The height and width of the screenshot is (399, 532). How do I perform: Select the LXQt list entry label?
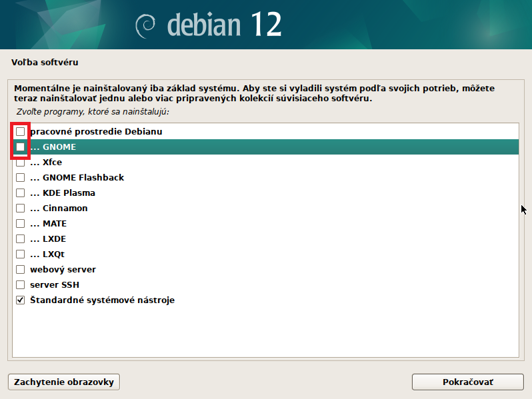pos(53,254)
